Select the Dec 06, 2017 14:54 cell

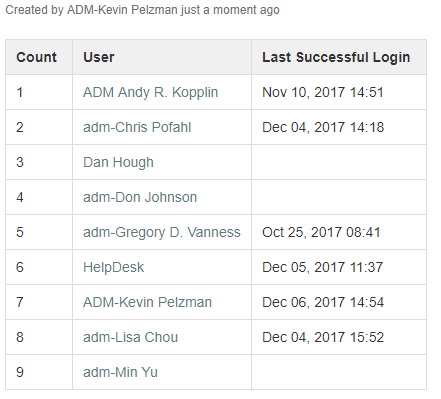click(339, 302)
